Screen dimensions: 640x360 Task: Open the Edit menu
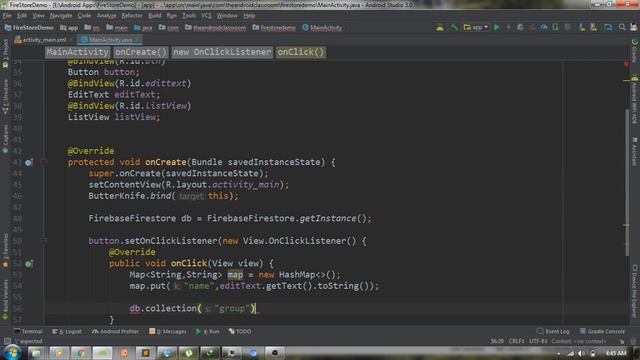click(22, 16)
